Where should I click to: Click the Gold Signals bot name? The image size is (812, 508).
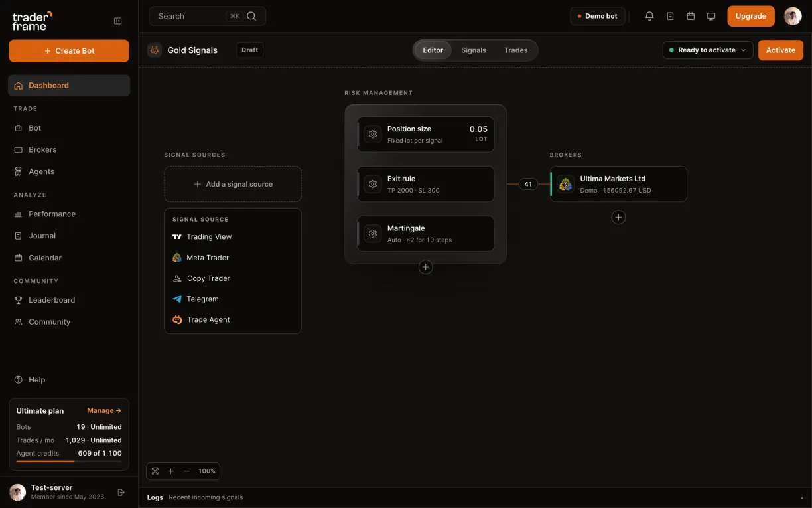coord(192,50)
